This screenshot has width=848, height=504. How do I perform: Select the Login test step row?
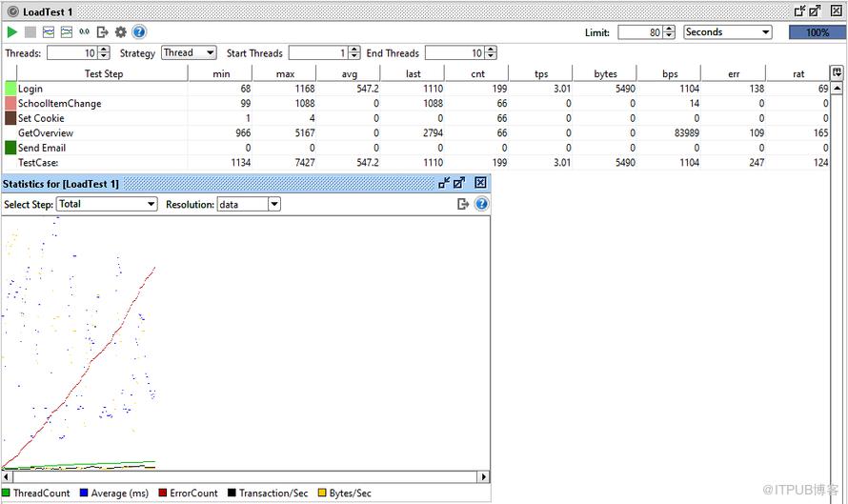[416, 89]
